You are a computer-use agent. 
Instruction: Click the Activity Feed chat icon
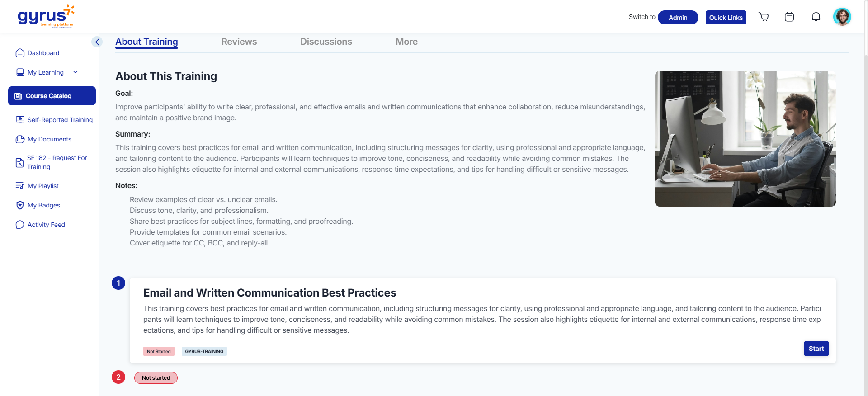click(20, 225)
